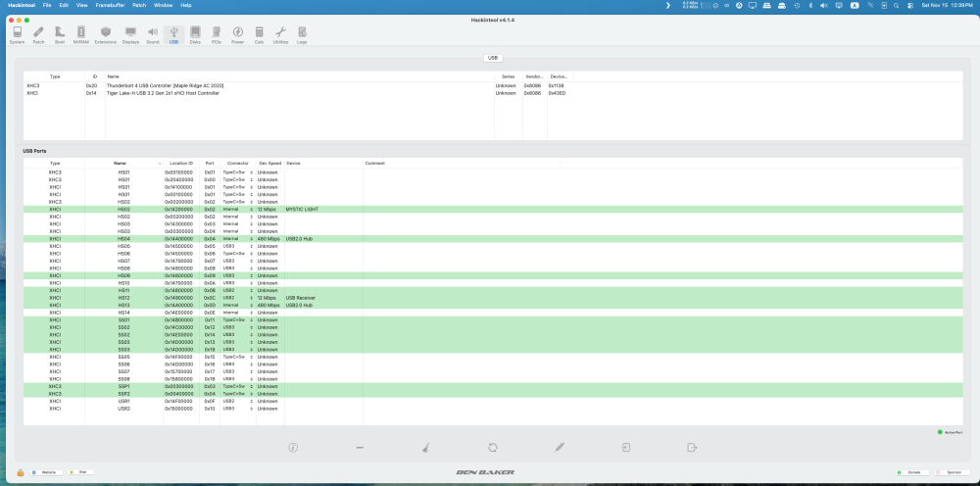980x486 pixels.
Task: Open the Disks toolbar section
Action: click(x=195, y=35)
